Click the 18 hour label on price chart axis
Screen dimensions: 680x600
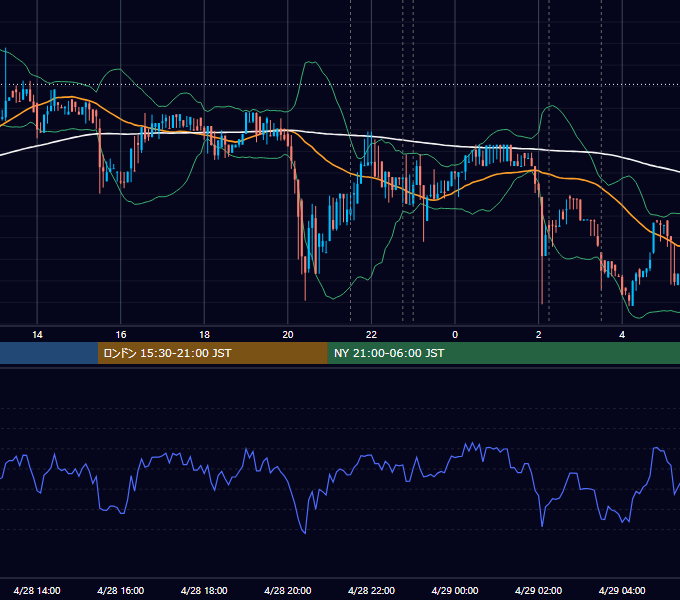[204, 335]
